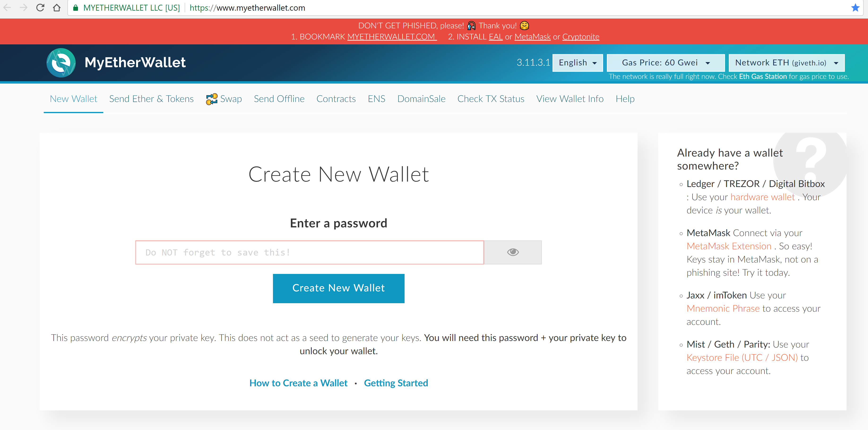Toggle password visibility with eye icon
This screenshot has width=868, height=430.
(513, 252)
